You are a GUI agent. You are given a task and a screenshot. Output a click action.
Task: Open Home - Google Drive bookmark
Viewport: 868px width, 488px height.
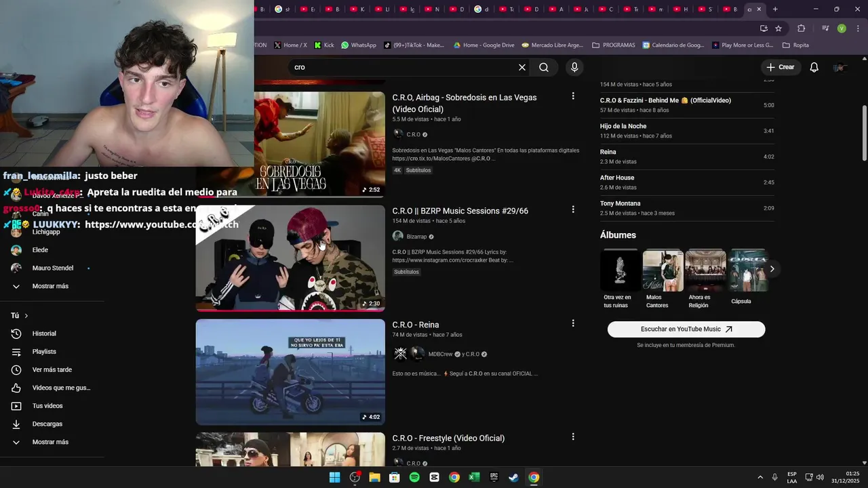484,45
